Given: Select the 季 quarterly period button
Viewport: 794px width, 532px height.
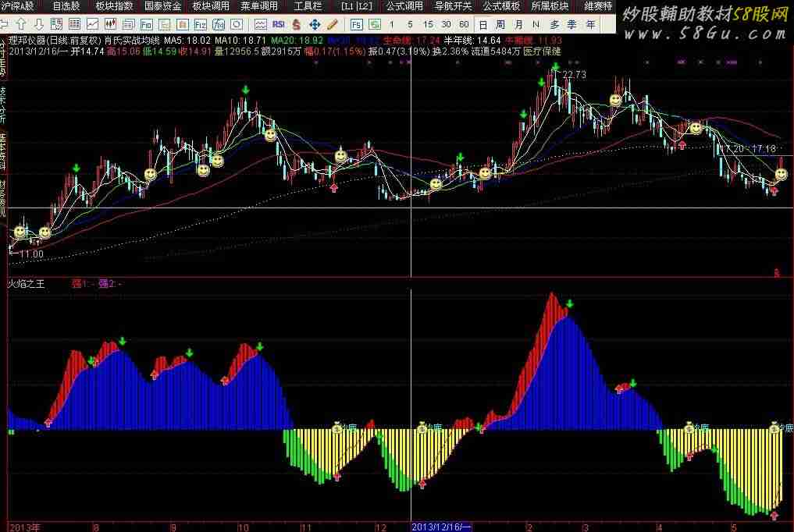Looking at the screenshot, I should pos(572,24).
